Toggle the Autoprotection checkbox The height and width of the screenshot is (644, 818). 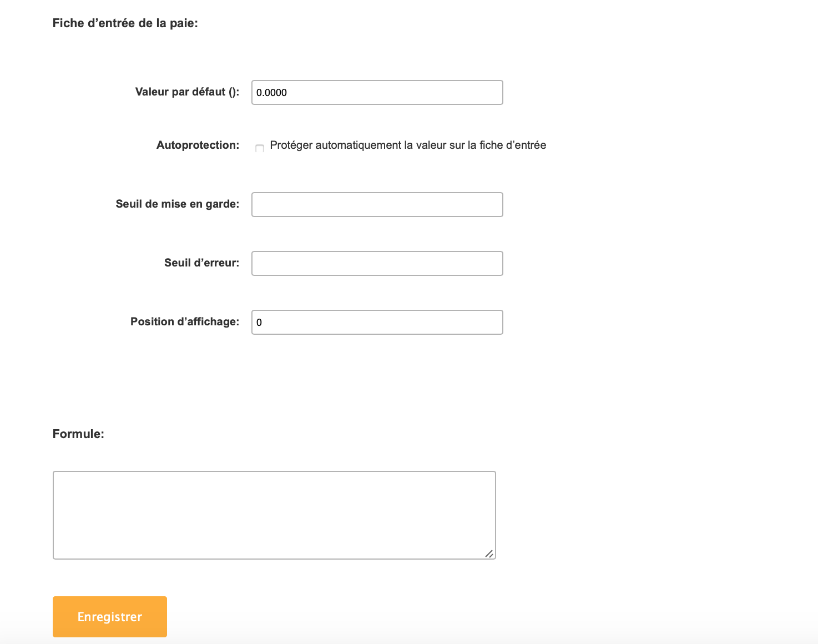click(x=259, y=148)
